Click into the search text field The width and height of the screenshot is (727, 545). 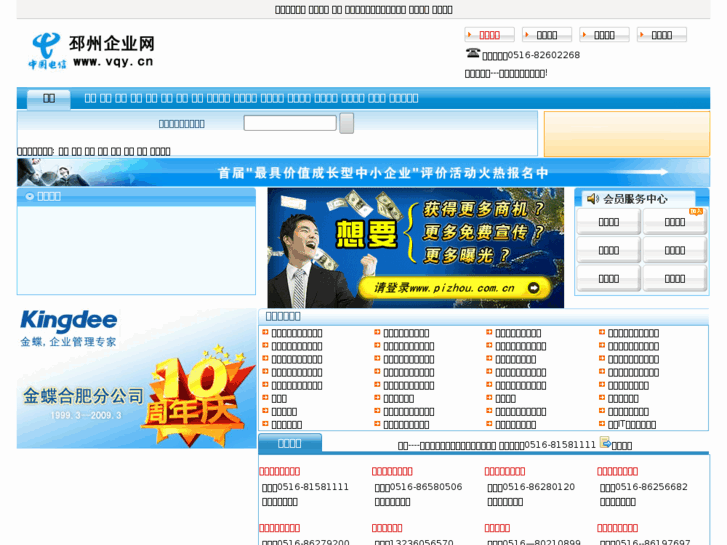[290, 123]
